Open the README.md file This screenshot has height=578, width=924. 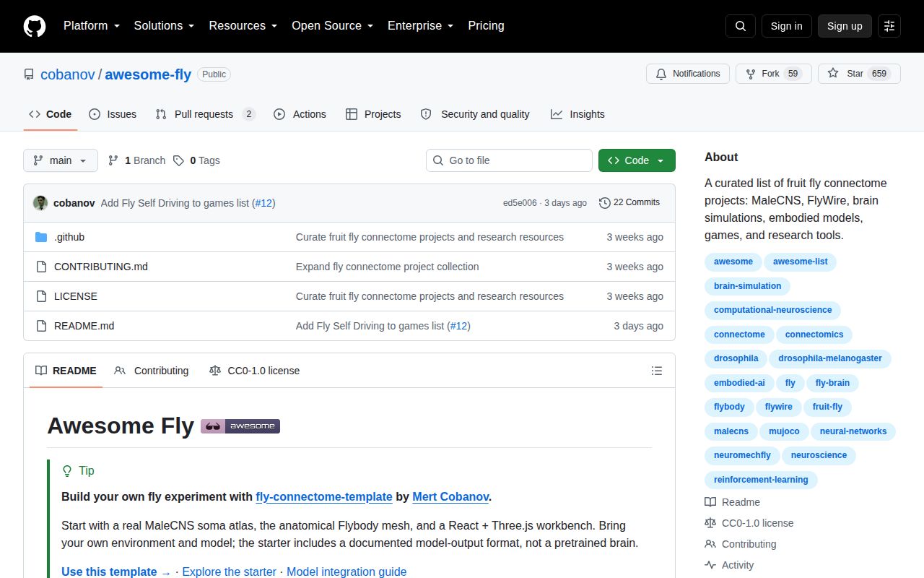click(x=84, y=326)
